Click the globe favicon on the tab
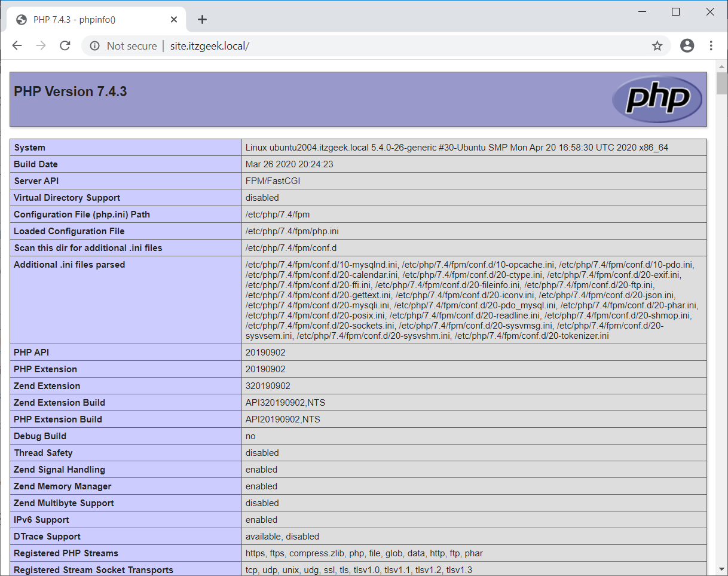Screen dimensions: 728x576 click(22, 20)
